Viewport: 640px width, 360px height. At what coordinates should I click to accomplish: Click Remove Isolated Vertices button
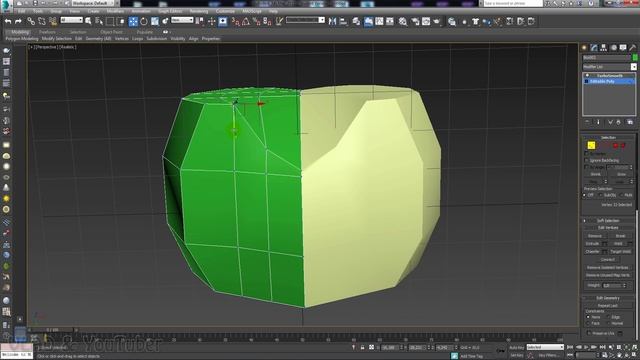(608, 268)
